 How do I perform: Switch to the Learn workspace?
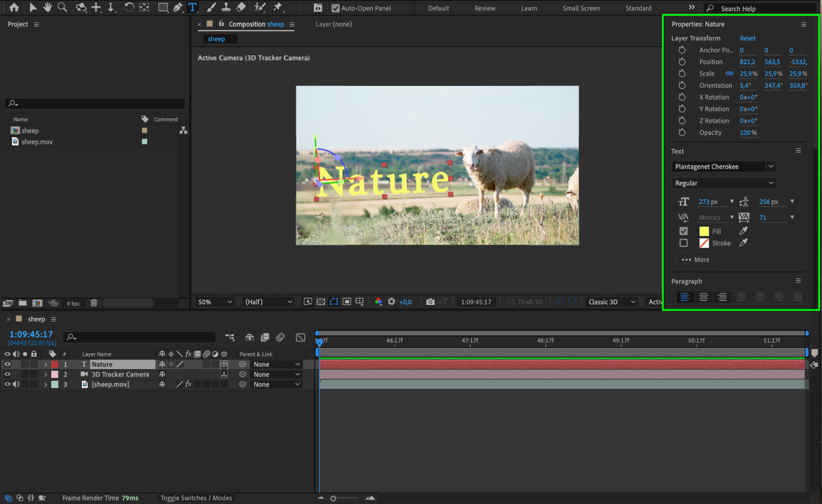528,8
